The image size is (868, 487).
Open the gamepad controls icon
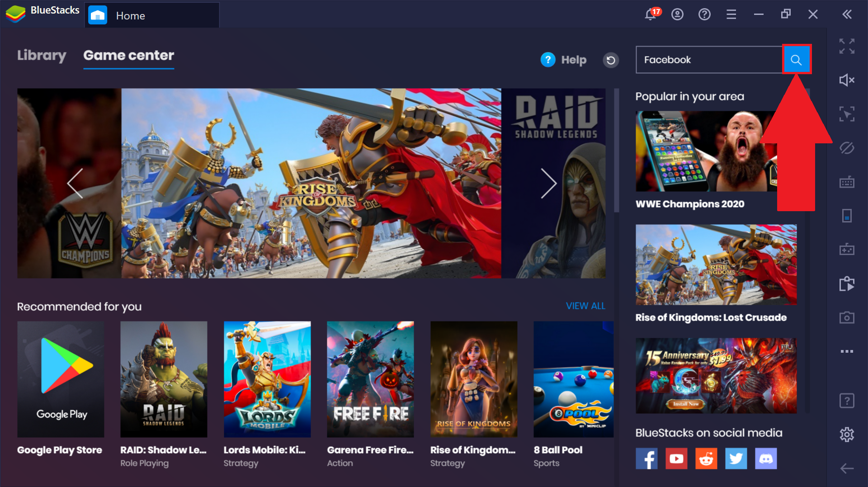point(847,249)
